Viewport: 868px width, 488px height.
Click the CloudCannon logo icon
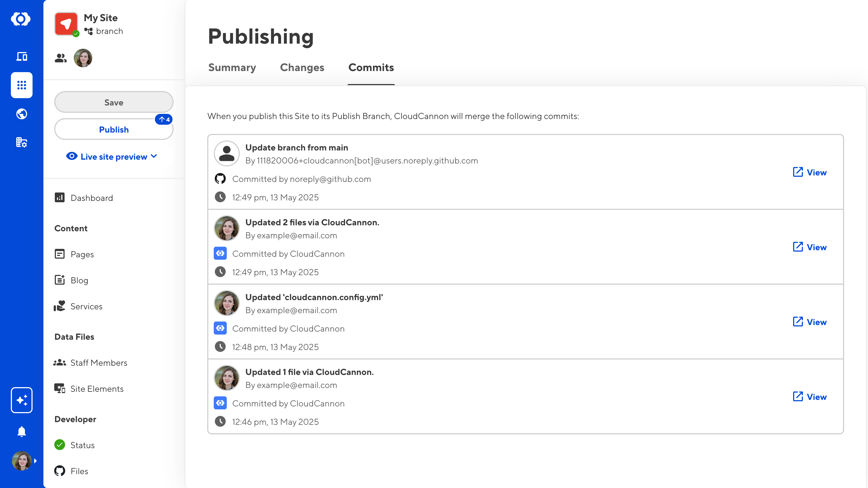tap(21, 19)
